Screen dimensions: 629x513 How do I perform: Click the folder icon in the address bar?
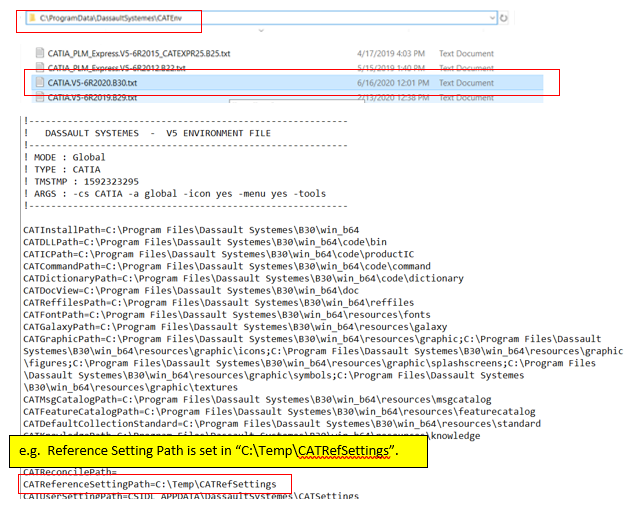[x=32, y=18]
